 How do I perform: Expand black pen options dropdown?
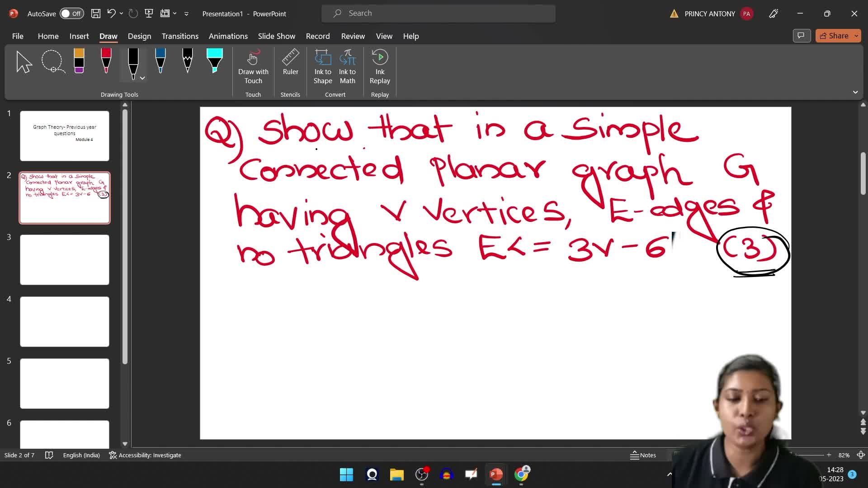click(142, 78)
